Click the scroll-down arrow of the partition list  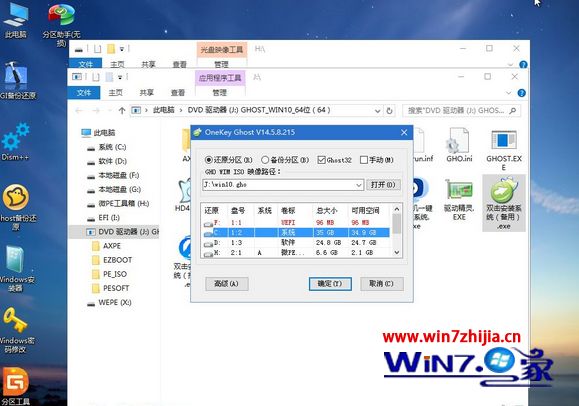(x=397, y=252)
